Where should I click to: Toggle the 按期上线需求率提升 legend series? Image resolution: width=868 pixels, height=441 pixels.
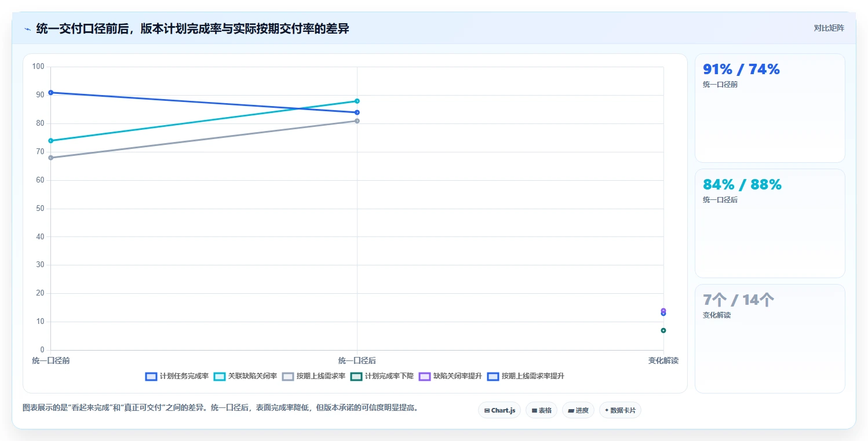click(526, 376)
